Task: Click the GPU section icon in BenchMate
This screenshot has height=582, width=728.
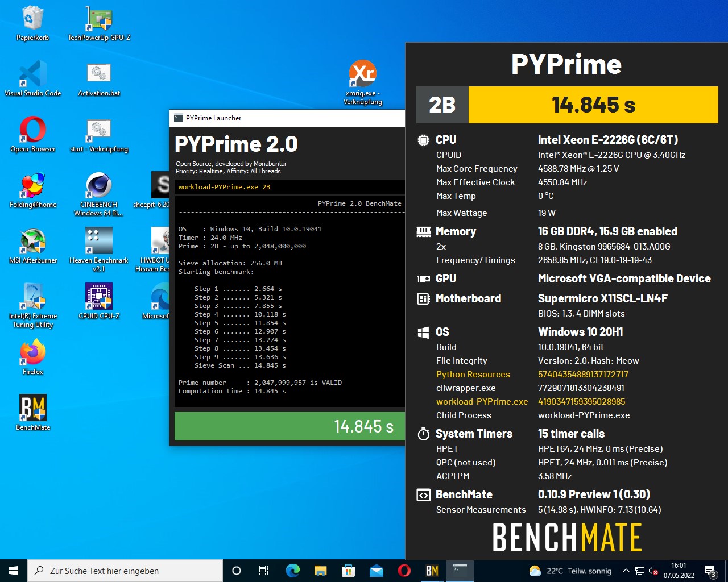Action: (x=423, y=278)
